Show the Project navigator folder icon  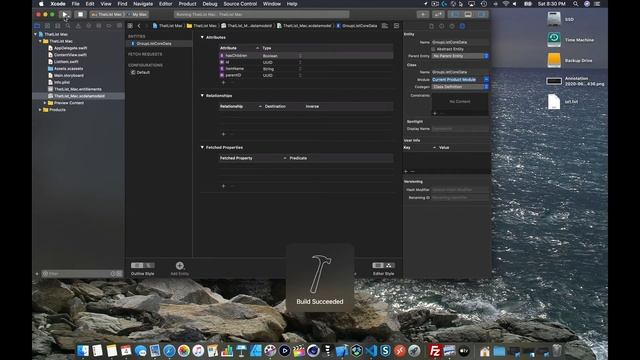(x=37, y=26)
